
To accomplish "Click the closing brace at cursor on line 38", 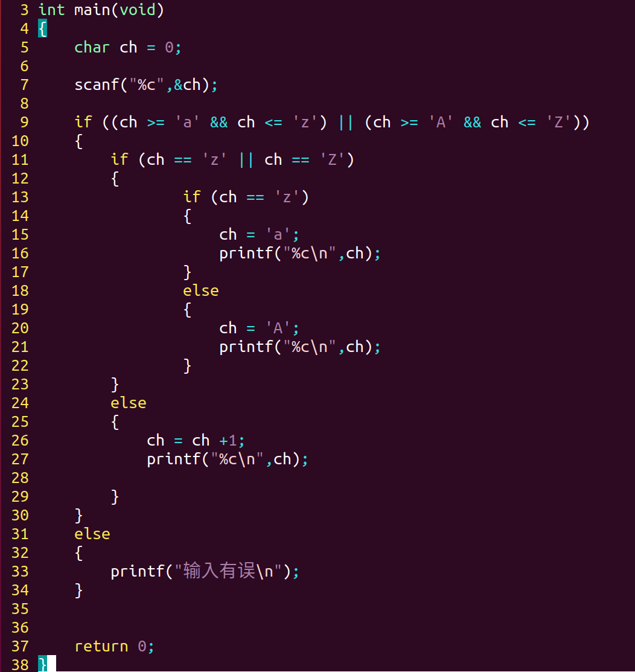I will pyautogui.click(x=42, y=664).
